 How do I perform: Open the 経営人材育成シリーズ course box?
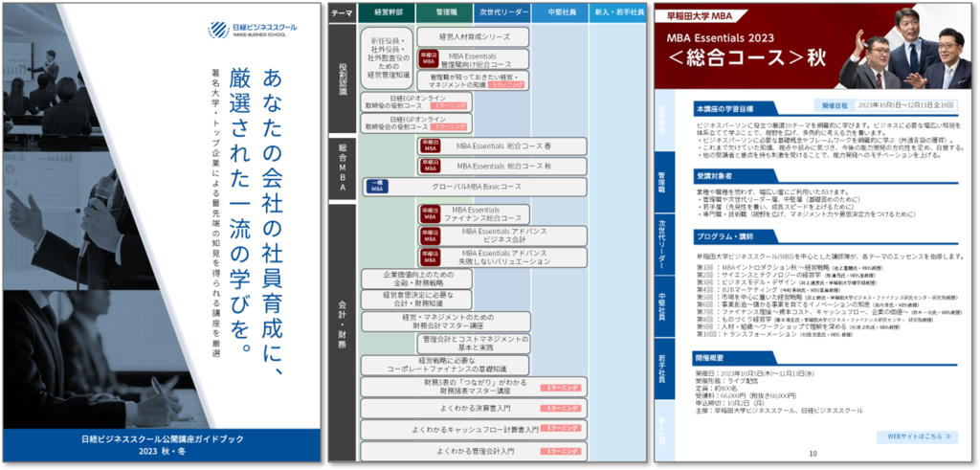point(473,36)
